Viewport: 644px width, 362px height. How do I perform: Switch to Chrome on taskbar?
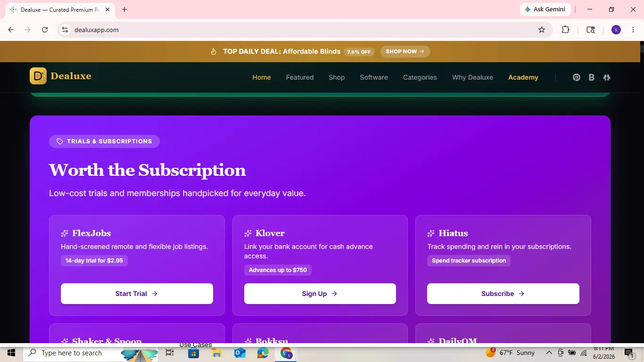click(x=286, y=353)
